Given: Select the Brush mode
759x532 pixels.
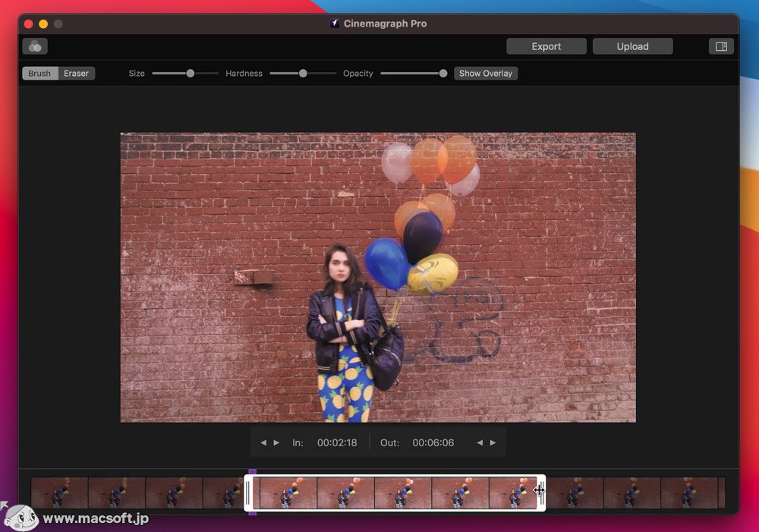Looking at the screenshot, I should 39,73.
